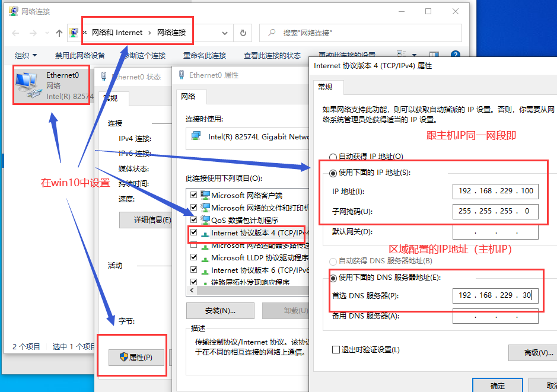This screenshot has height=392, width=557.
Task: Select 使用下面的 IP 地址 radio button
Action: tap(333, 173)
